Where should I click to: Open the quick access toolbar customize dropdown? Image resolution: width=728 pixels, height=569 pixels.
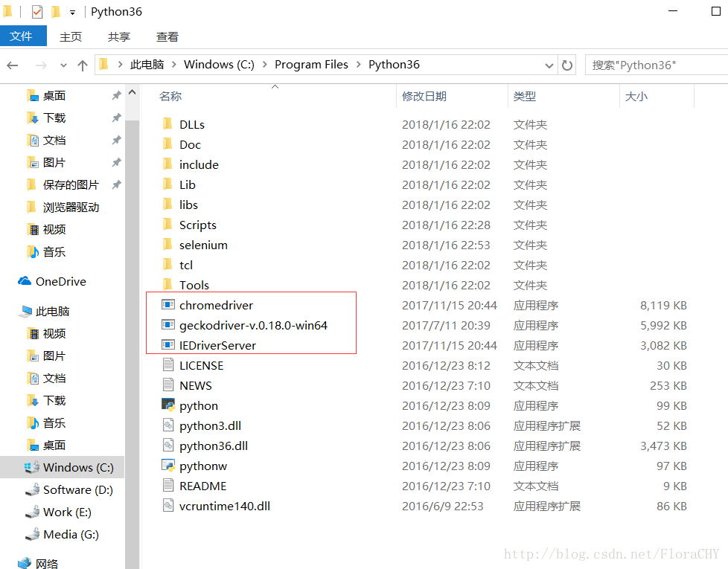(72, 13)
